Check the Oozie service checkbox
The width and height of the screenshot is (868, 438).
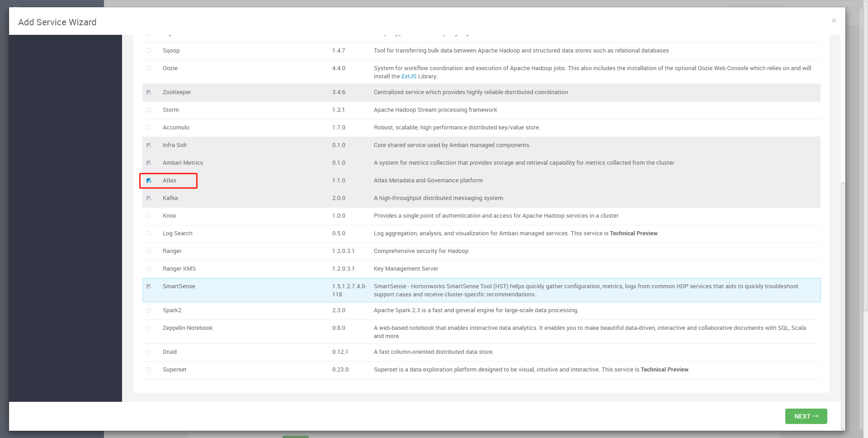click(x=149, y=68)
